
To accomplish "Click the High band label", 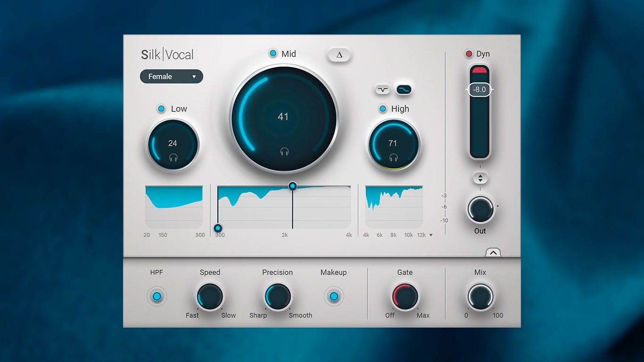I will (x=400, y=109).
